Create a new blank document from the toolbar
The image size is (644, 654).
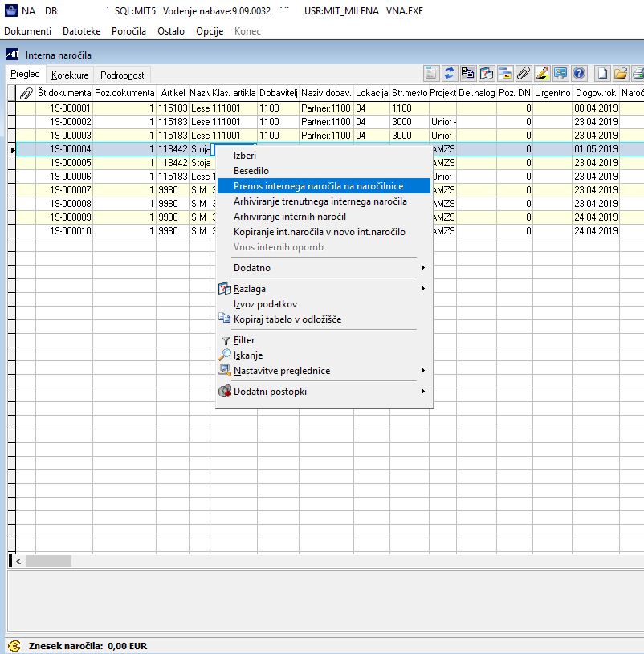602,74
